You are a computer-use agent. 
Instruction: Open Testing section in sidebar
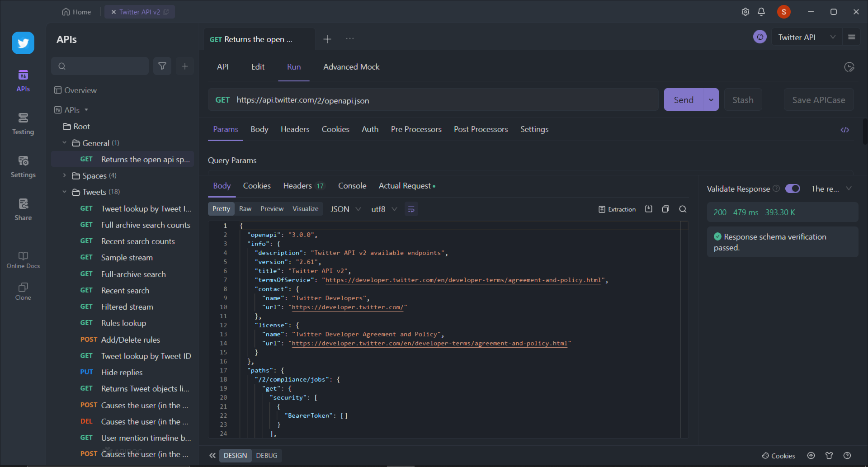coord(23,124)
